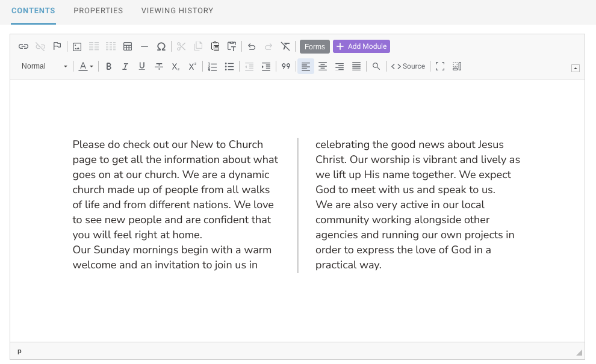Image resolution: width=596 pixels, height=364 pixels.
Task: Collapse the toolbar with the arrow button
Action: 575,68
